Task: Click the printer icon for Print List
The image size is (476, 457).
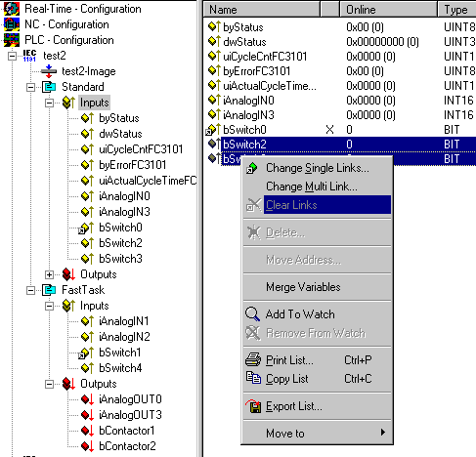Action: (x=253, y=360)
